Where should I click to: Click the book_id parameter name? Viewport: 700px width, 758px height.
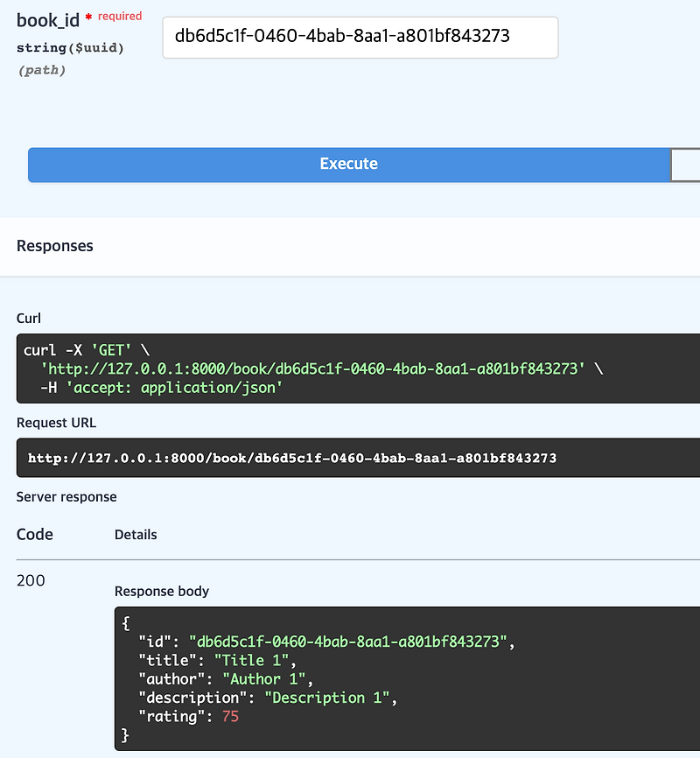tap(47, 19)
